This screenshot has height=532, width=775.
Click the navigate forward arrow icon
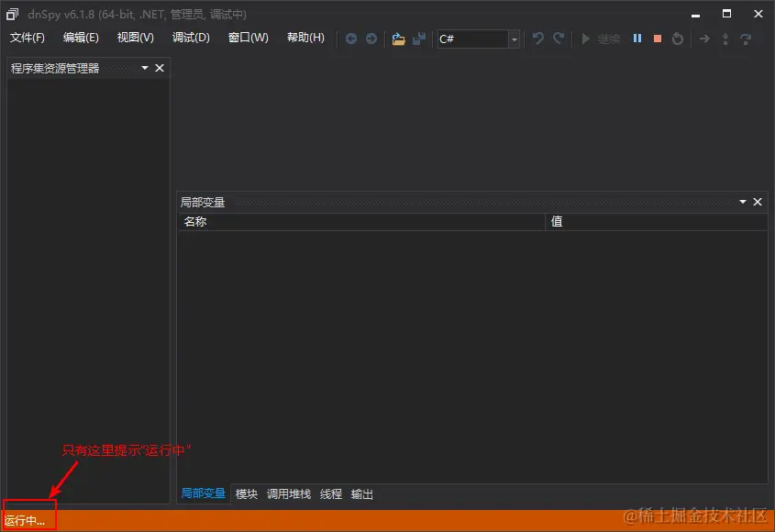pyautogui.click(x=371, y=39)
